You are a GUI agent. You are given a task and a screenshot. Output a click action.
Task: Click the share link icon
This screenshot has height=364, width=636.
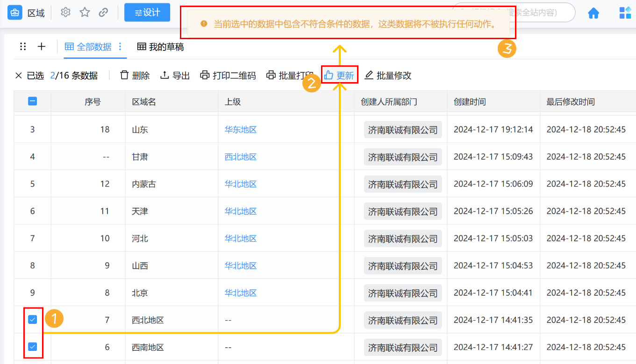tap(104, 12)
